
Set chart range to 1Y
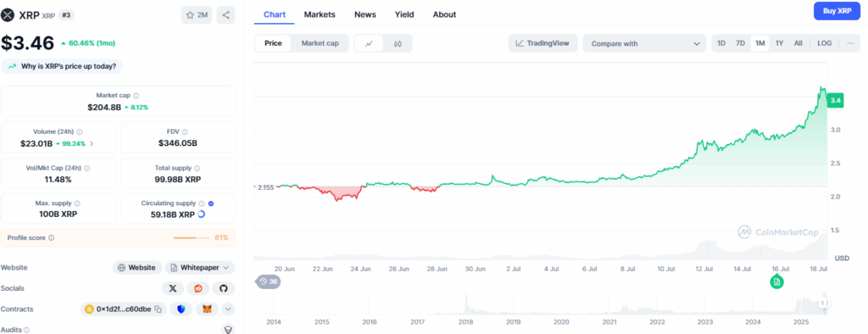780,43
